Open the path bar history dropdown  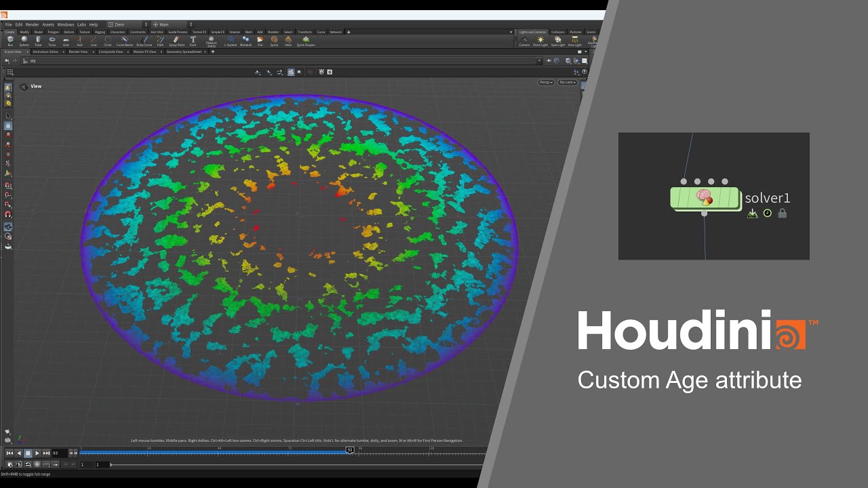coord(540,61)
